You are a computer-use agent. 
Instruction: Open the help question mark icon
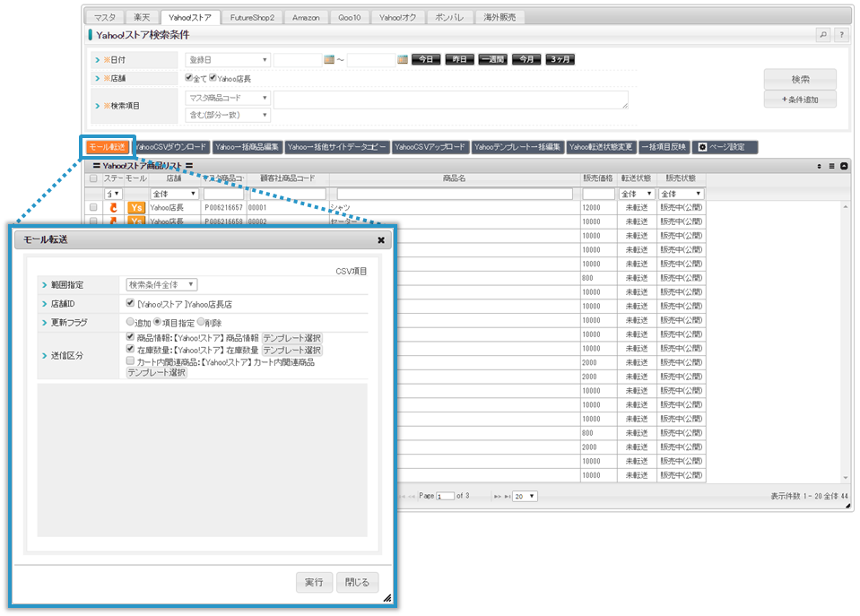pyautogui.click(x=841, y=36)
